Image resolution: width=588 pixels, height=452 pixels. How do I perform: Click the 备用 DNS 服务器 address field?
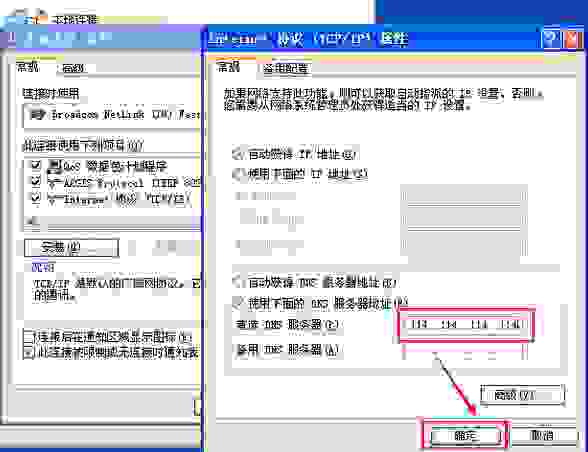[x=465, y=351]
